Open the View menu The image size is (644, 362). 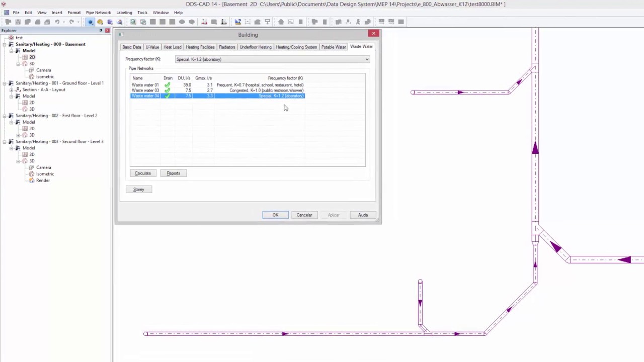pyautogui.click(x=42, y=13)
